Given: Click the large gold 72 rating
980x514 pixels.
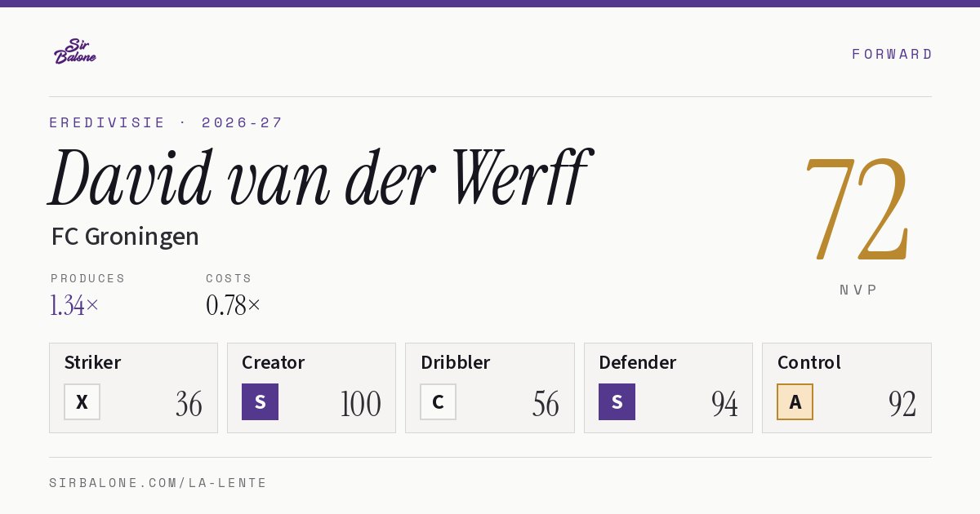Looking at the screenshot, I should (x=857, y=208).
